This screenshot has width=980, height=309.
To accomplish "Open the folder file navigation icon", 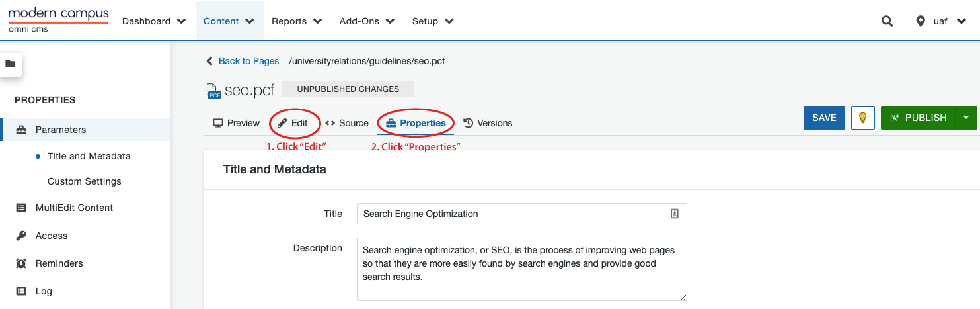I will pos(11,64).
